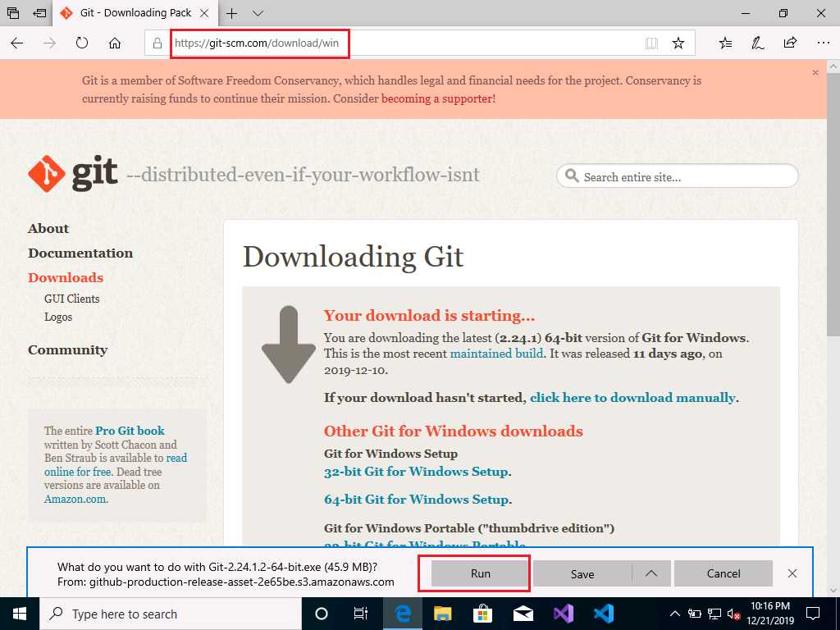Open the Action Center notifications icon
Viewport: 840px width, 630px height.
tap(813, 614)
